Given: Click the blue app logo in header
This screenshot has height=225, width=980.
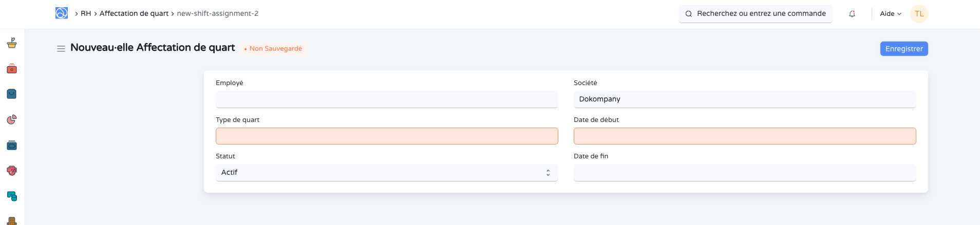Looking at the screenshot, I should (x=62, y=13).
